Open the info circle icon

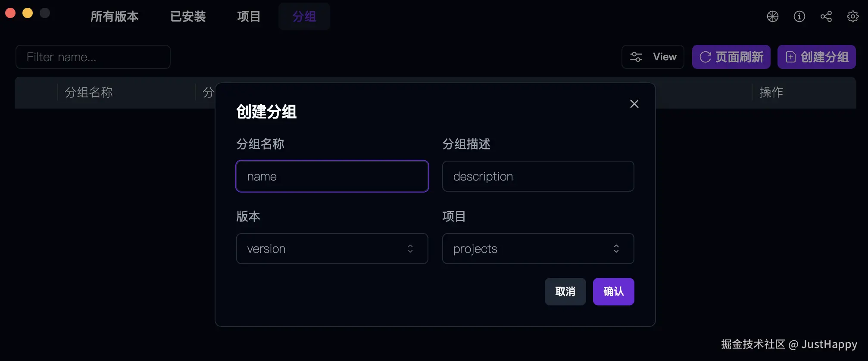tap(799, 16)
